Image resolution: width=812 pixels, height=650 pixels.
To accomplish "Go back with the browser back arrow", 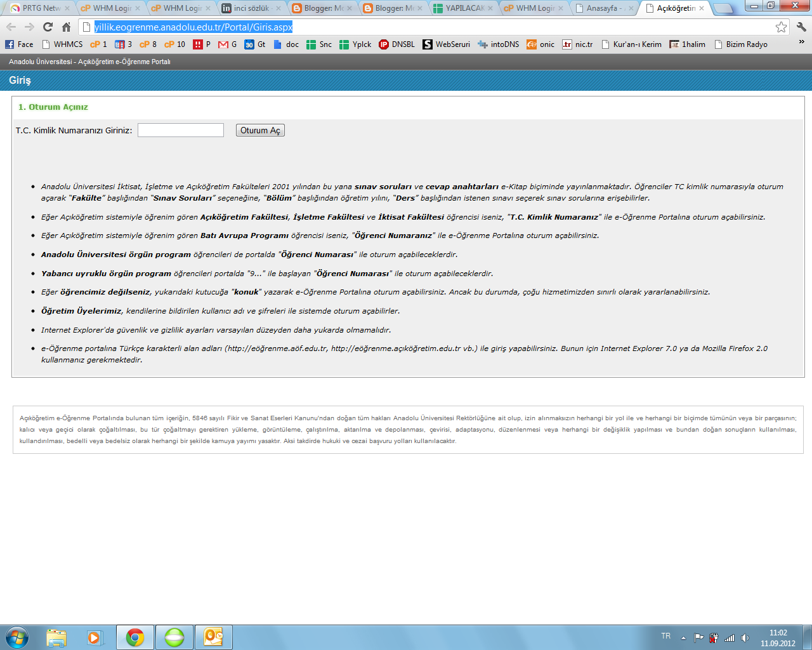I will pyautogui.click(x=11, y=27).
